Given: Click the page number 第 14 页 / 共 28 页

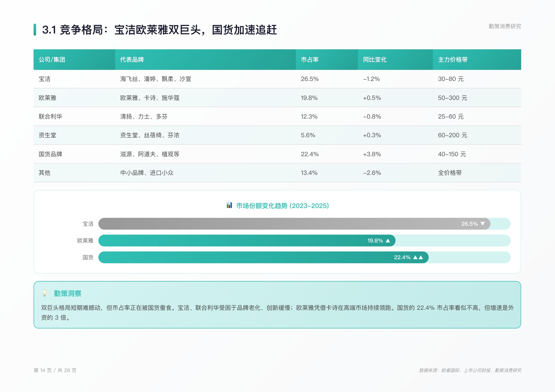Looking at the screenshot, I should [55, 370].
